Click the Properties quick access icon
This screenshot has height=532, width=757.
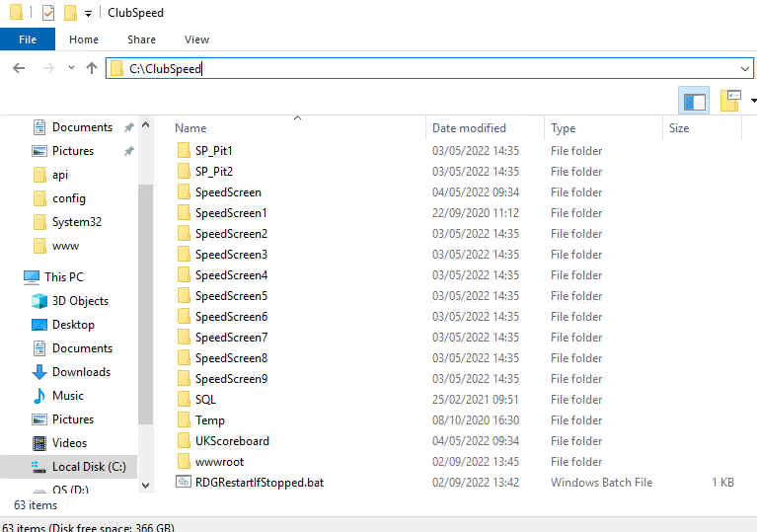click(48, 13)
